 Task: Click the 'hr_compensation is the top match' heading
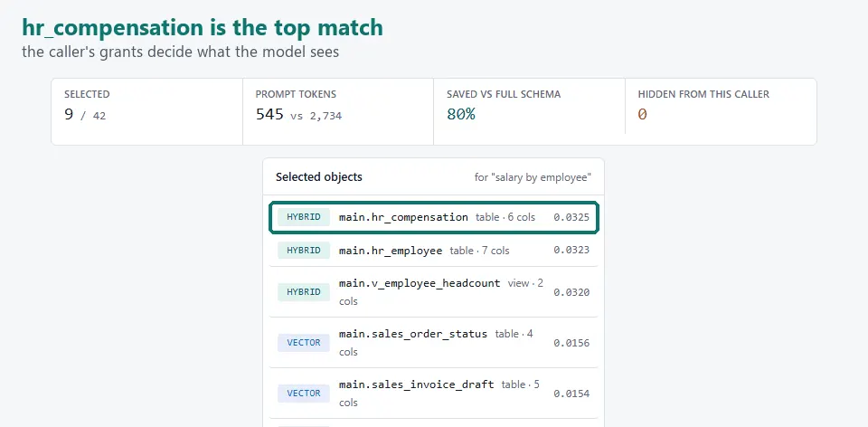202,27
